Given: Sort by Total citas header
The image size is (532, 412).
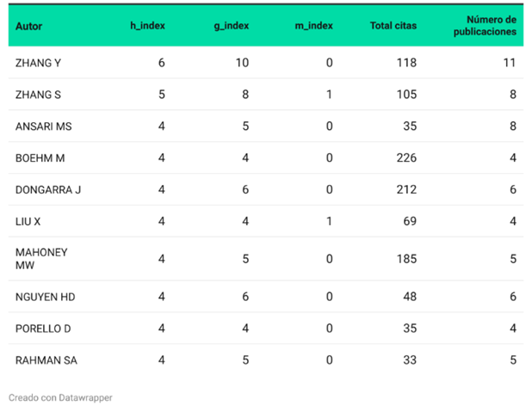Looking at the screenshot, I should tap(393, 26).
